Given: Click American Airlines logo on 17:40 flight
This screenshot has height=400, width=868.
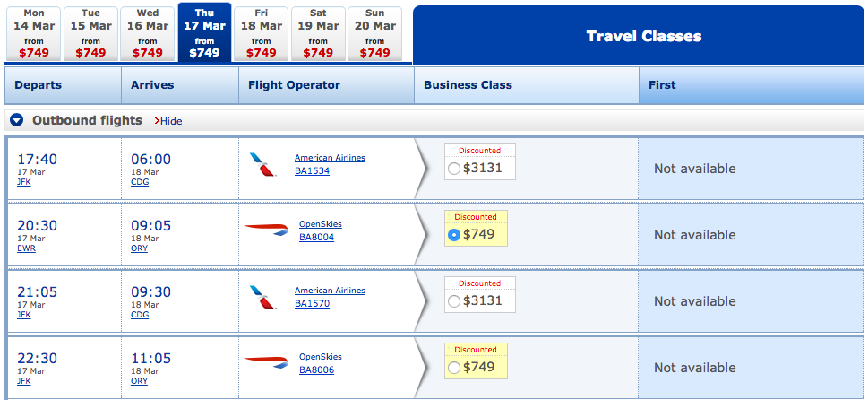Looking at the screenshot, I should [x=263, y=165].
